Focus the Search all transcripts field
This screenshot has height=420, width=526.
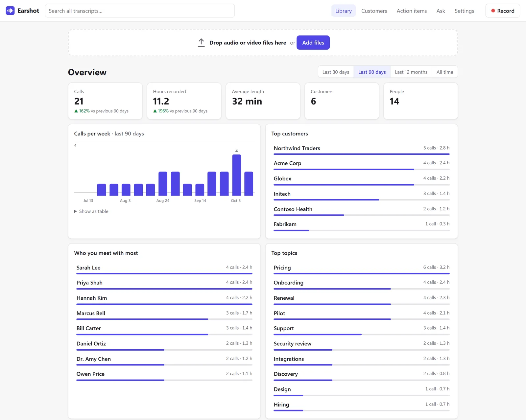(x=140, y=11)
